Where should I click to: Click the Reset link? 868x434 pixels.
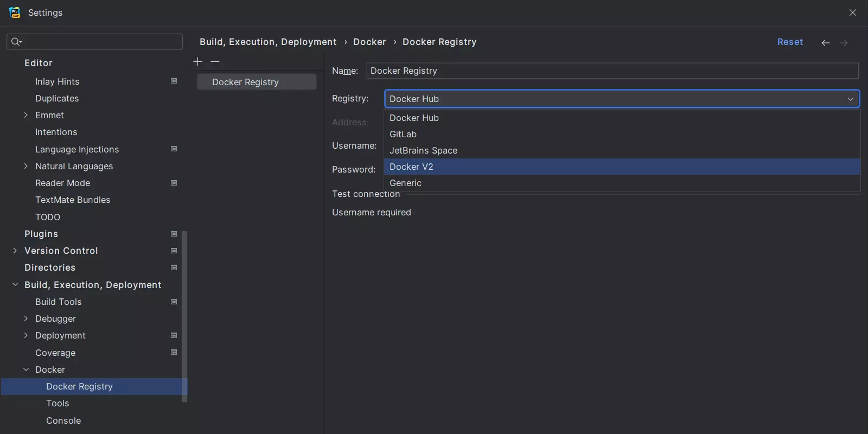789,42
